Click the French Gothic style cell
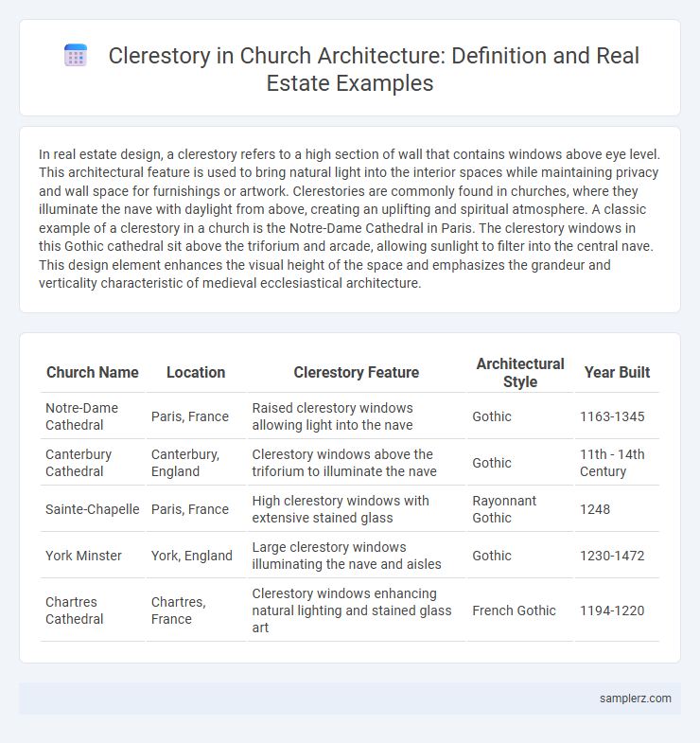This screenshot has width=700, height=743. tap(520, 610)
